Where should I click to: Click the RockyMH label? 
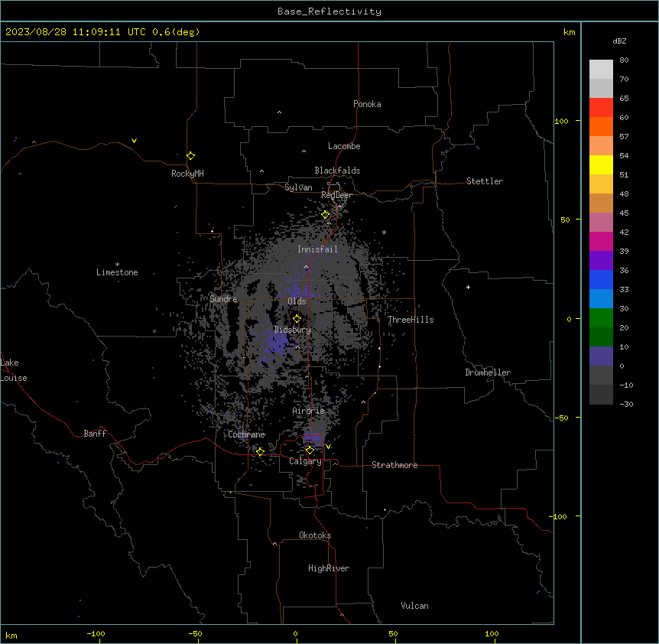(x=187, y=174)
